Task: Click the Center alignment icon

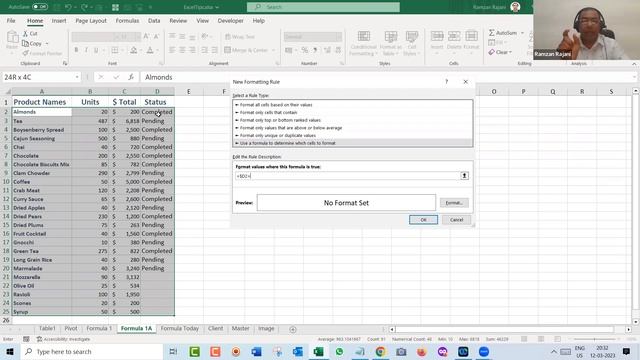Action: point(182,50)
